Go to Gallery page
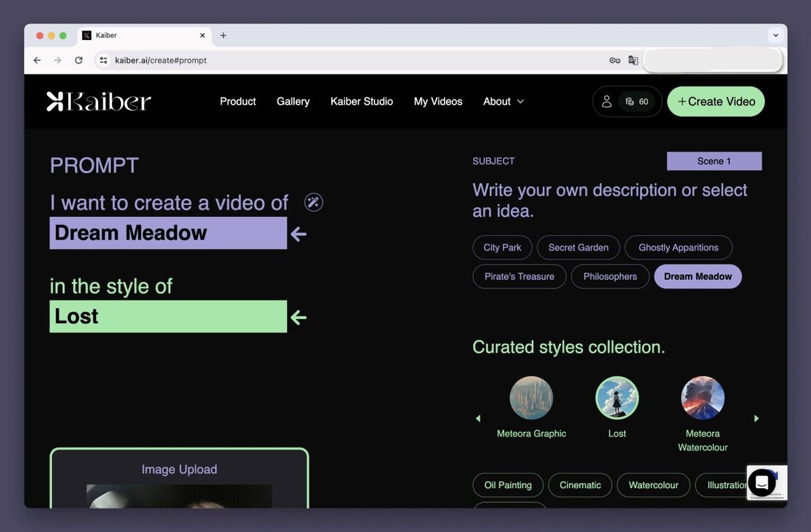The height and width of the screenshot is (532, 811). pyautogui.click(x=293, y=101)
